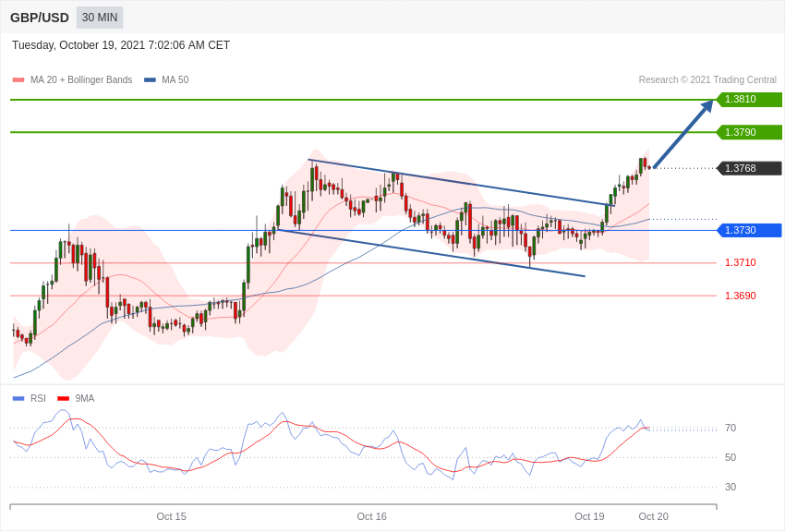Click the Oct 19 date axis label
The height and width of the screenshot is (532, 785).
pyautogui.click(x=589, y=516)
